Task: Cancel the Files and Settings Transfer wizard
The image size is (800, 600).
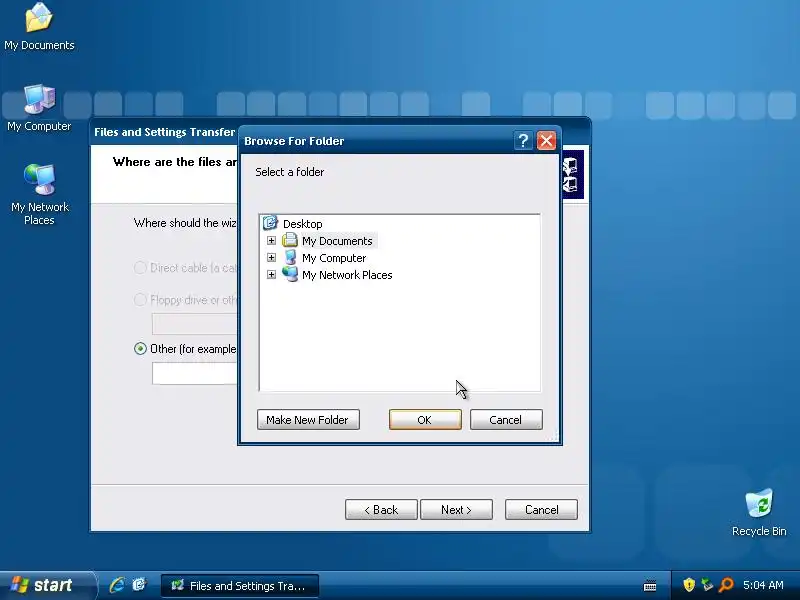Action: point(541,510)
